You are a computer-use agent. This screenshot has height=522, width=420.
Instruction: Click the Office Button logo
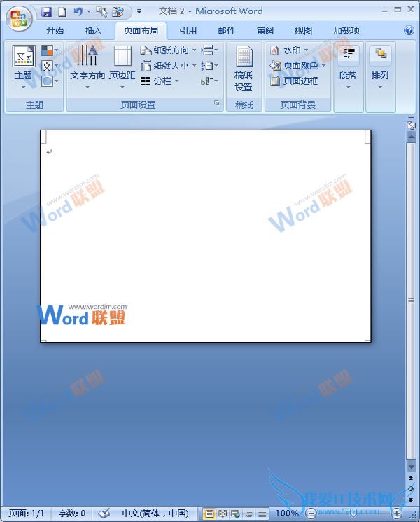pyautogui.click(x=19, y=18)
